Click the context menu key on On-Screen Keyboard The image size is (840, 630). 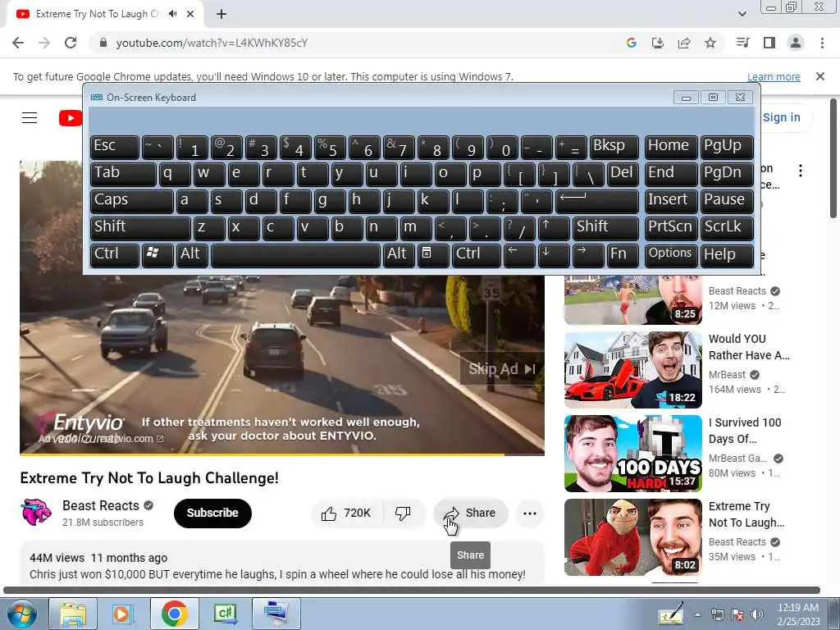tap(432, 255)
